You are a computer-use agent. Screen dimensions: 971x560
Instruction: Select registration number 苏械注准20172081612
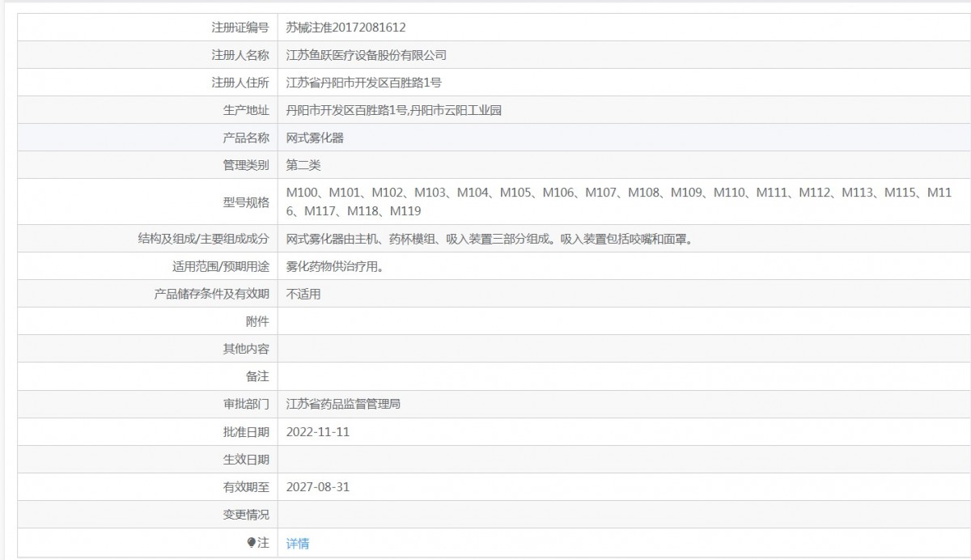(x=346, y=28)
